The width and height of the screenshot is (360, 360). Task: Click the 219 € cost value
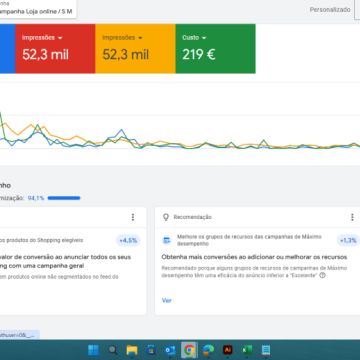[199, 54]
